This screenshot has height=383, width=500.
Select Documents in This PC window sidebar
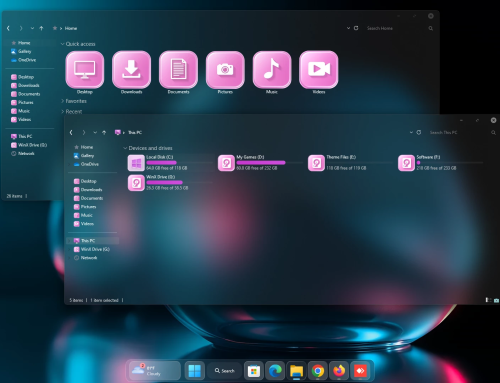tap(93, 198)
